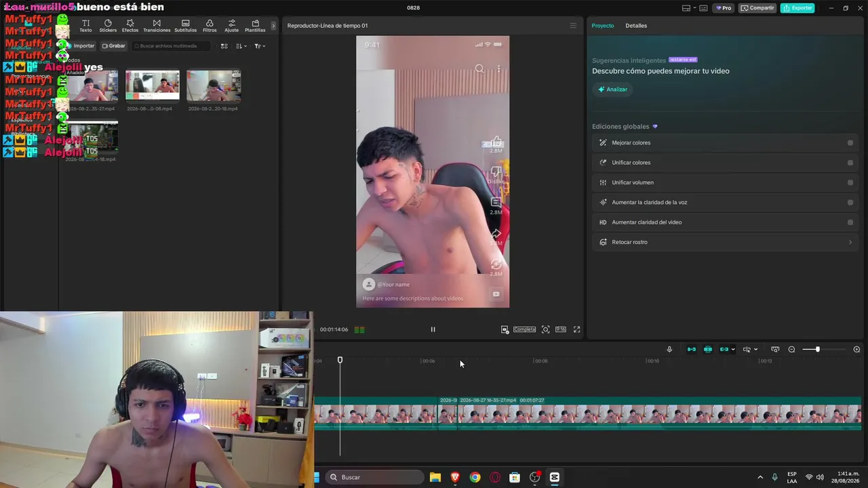This screenshot has width=868, height=488.
Task: Click the Analizar button
Action: click(x=612, y=89)
